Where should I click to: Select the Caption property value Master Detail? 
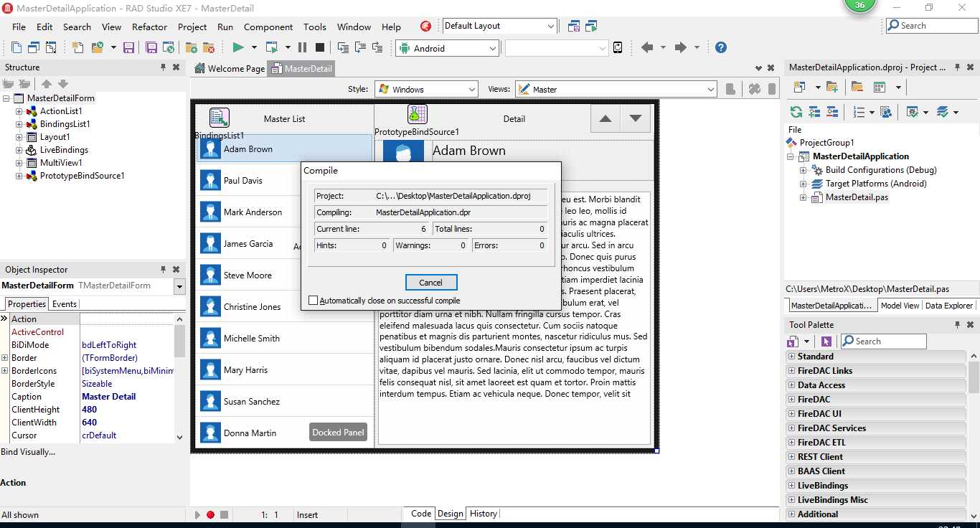click(x=108, y=397)
